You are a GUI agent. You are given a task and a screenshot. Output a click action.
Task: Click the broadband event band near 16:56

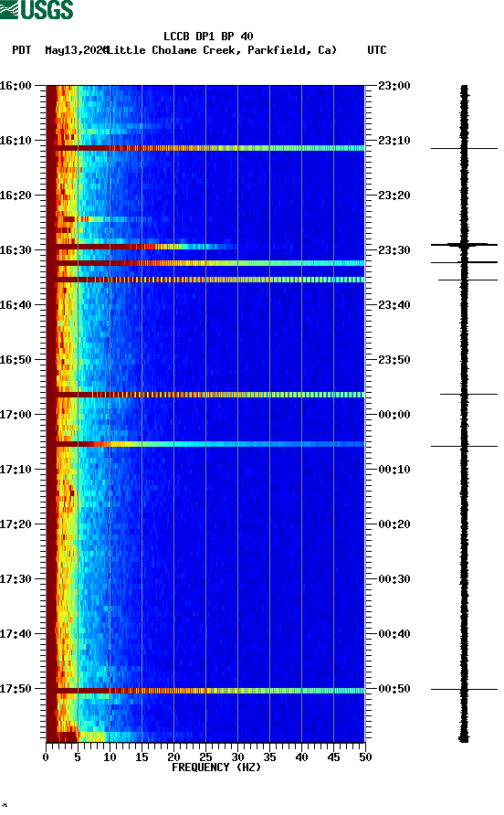205,395
